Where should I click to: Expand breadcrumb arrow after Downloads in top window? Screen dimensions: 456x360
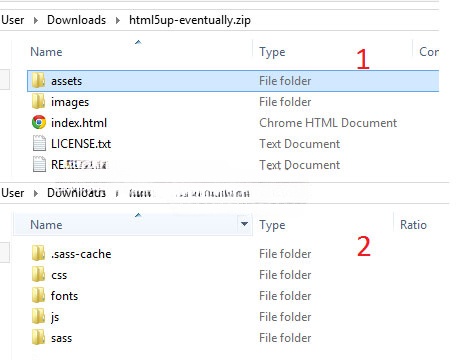118,20
